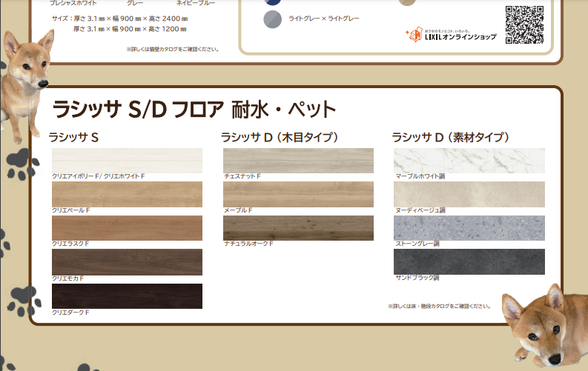Choose the チェスナットF wood grain swatch

(298, 160)
